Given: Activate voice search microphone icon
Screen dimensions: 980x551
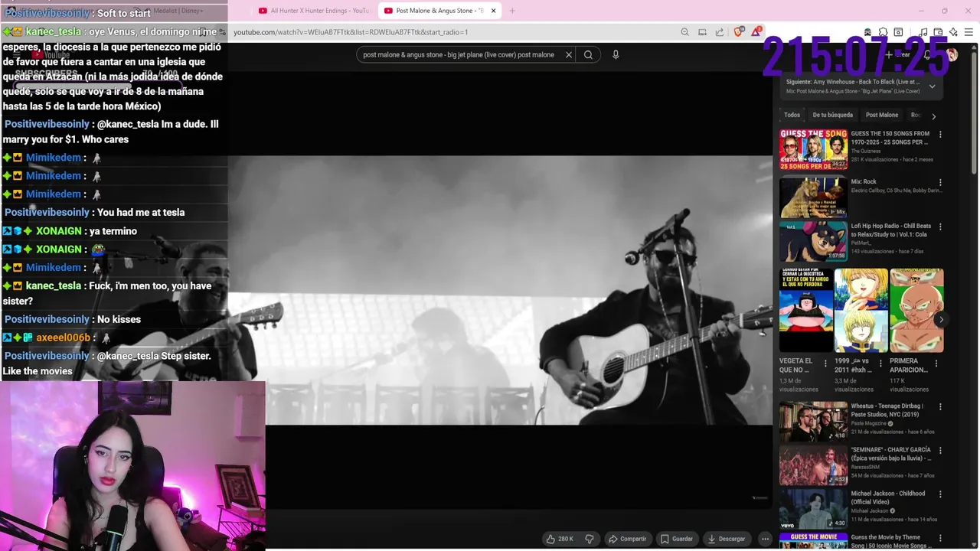Looking at the screenshot, I should click(616, 54).
